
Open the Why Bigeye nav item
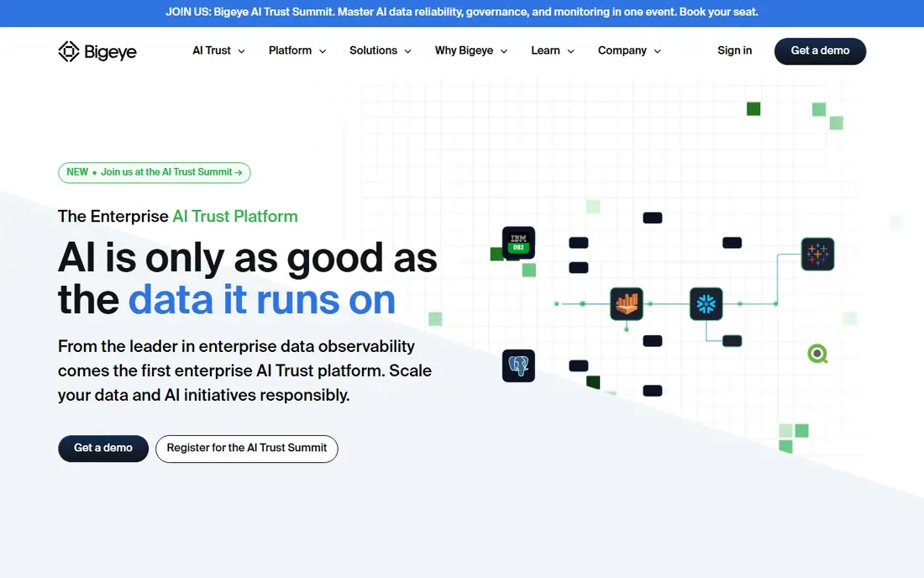point(464,50)
